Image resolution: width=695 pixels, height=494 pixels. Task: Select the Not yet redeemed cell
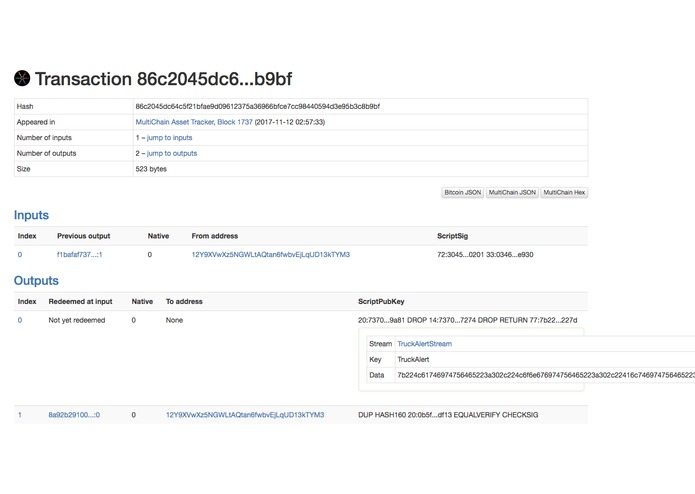[77, 320]
